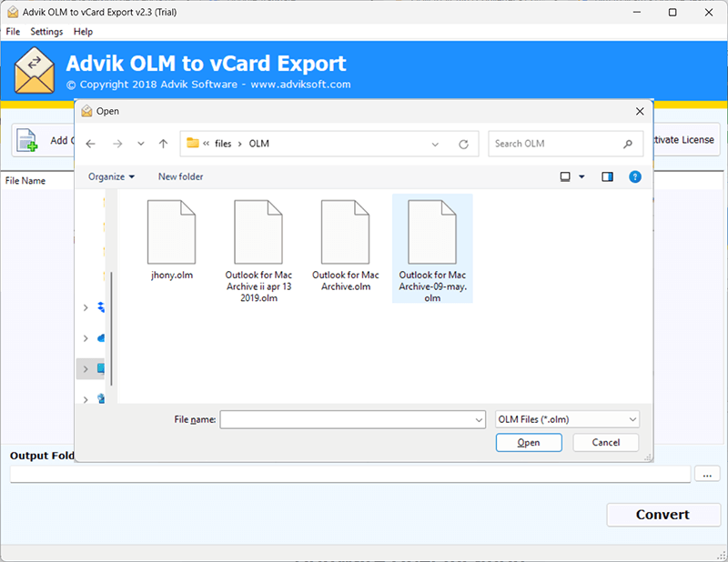
Task: Click the OLM segment in the address path
Action: (259, 144)
